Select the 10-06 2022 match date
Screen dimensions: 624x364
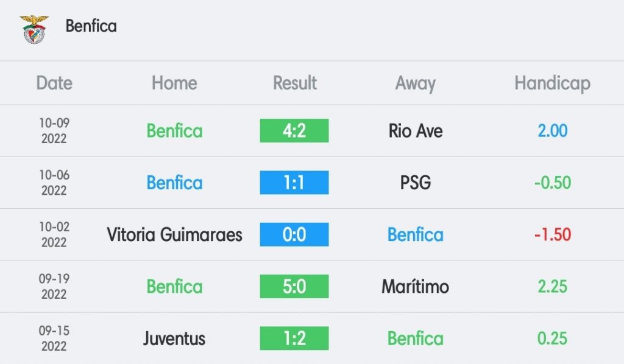tap(54, 183)
